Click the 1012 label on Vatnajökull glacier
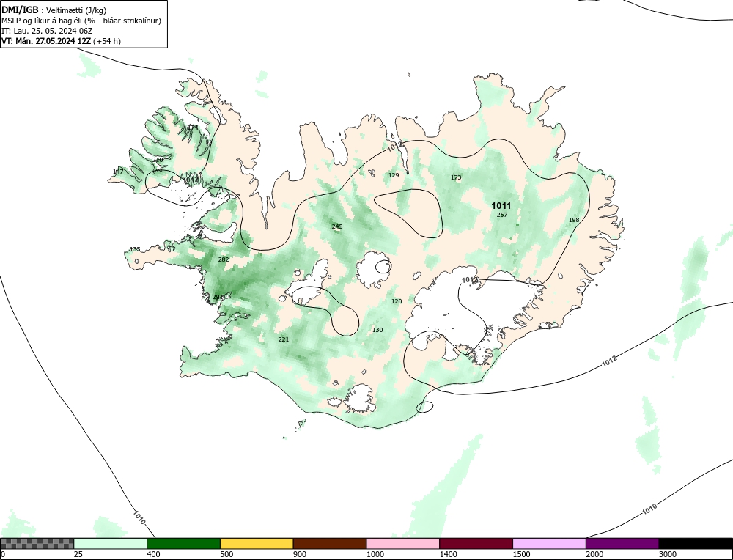Image resolution: width=733 pixels, height=560 pixels. [x=470, y=280]
